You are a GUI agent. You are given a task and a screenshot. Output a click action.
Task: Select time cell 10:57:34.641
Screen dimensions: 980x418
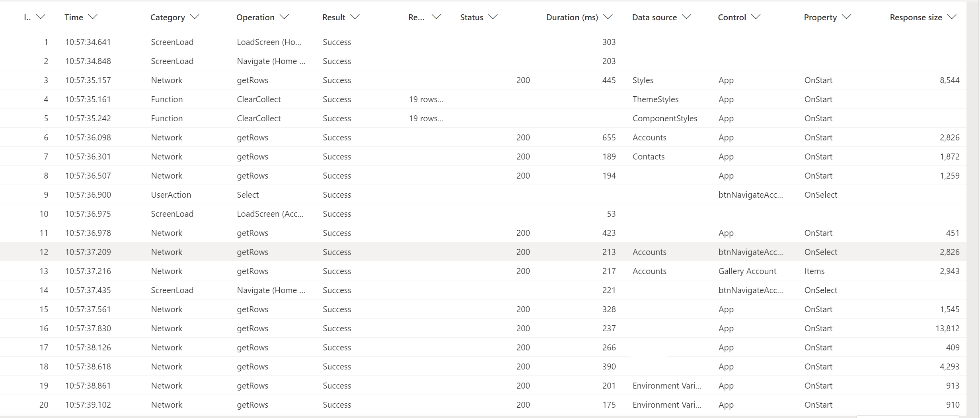(88, 42)
